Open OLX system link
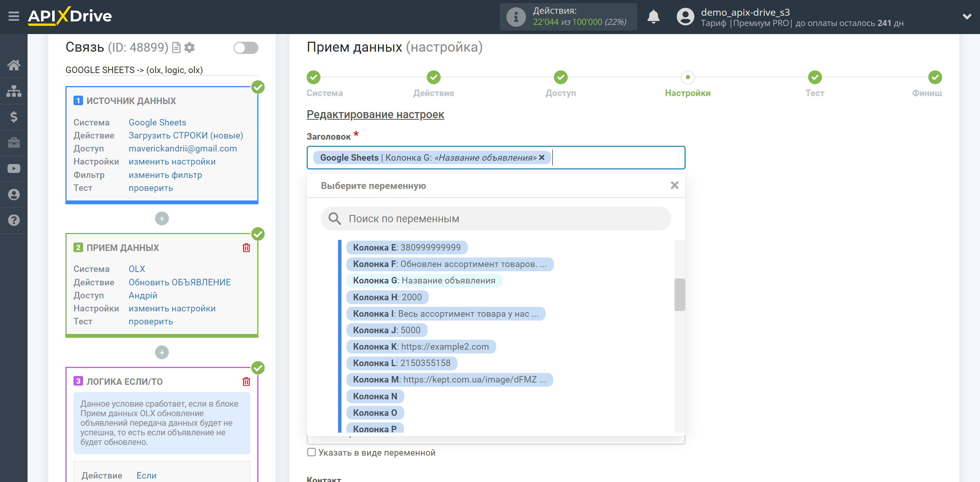Image resolution: width=980 pixels, height=482 pixels. 137,269
